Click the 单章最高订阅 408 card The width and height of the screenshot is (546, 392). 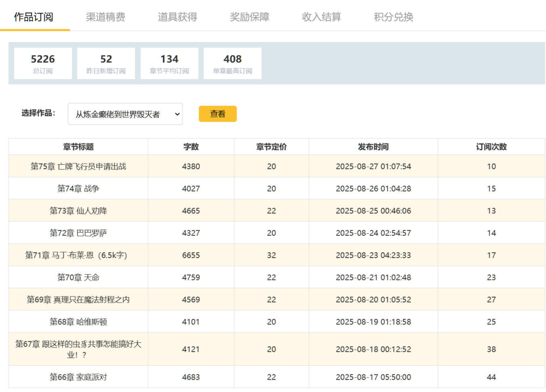[x=232, y=63]
